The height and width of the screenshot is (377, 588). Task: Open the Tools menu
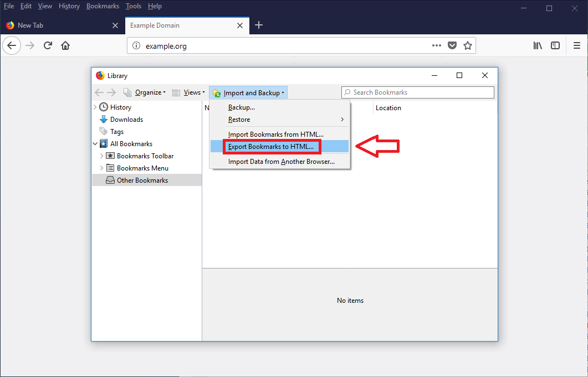134,6
